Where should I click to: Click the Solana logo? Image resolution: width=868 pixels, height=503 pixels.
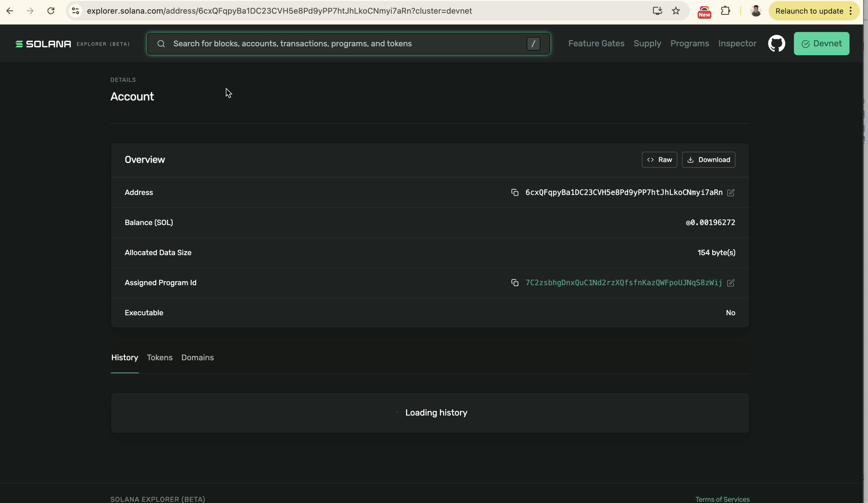pos(43,44)
